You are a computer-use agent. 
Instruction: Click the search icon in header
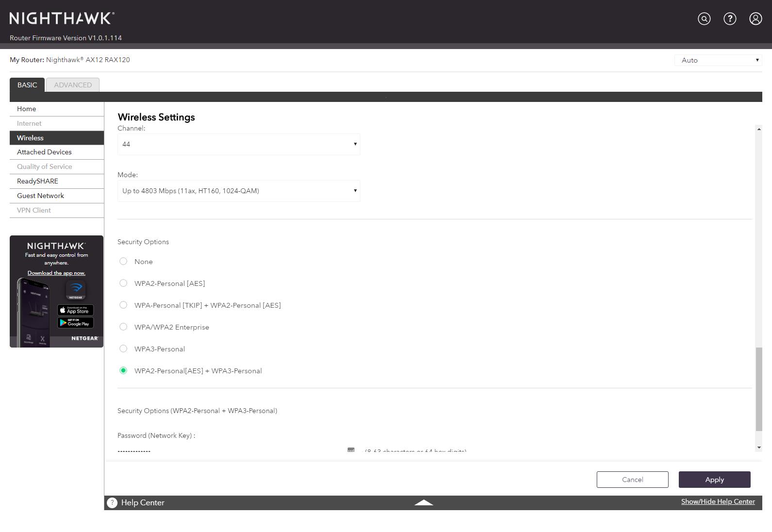coord(704,19)
